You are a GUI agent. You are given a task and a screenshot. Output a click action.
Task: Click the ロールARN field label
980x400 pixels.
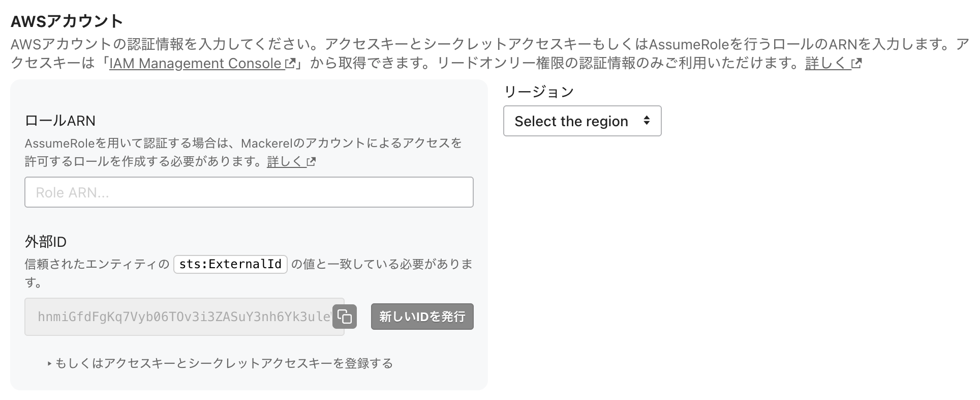[x=60, y=121]
